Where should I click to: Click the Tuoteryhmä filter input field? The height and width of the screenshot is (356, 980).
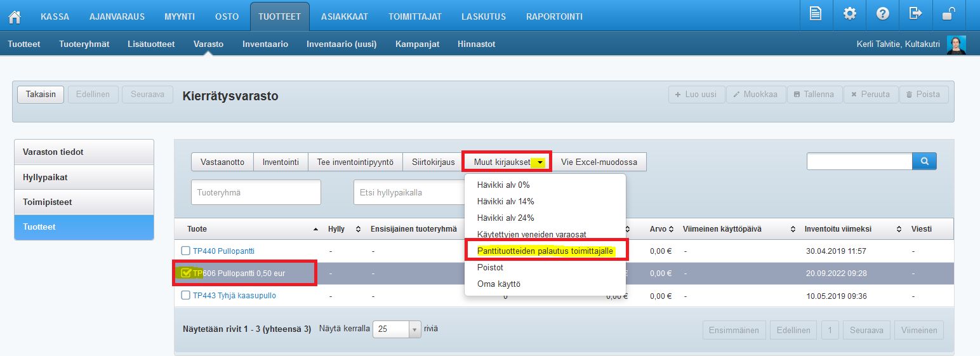[256, 192]
